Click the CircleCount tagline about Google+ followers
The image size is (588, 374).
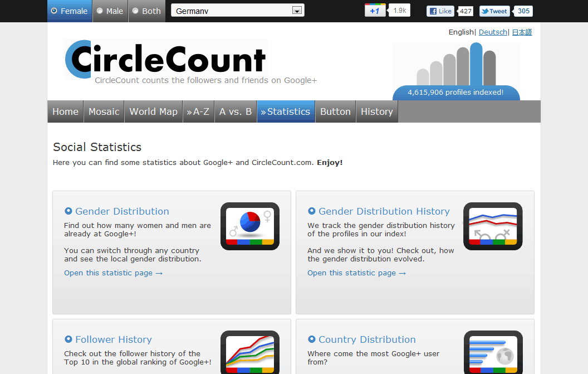pos(206,80)
